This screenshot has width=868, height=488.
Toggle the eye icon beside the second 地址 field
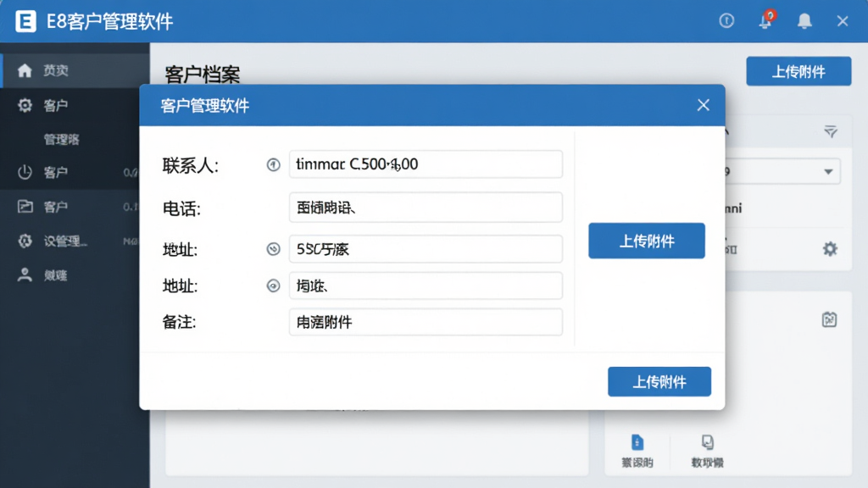(x=274, y=286)
